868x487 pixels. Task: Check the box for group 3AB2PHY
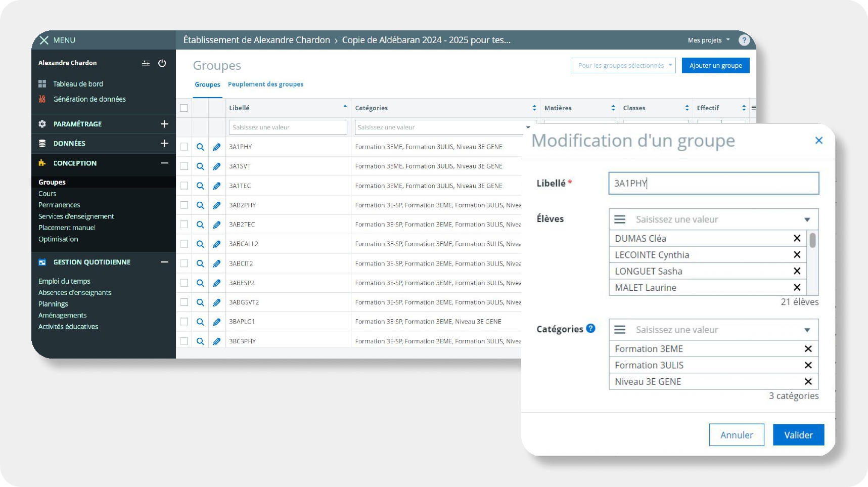tap(184, 205)
